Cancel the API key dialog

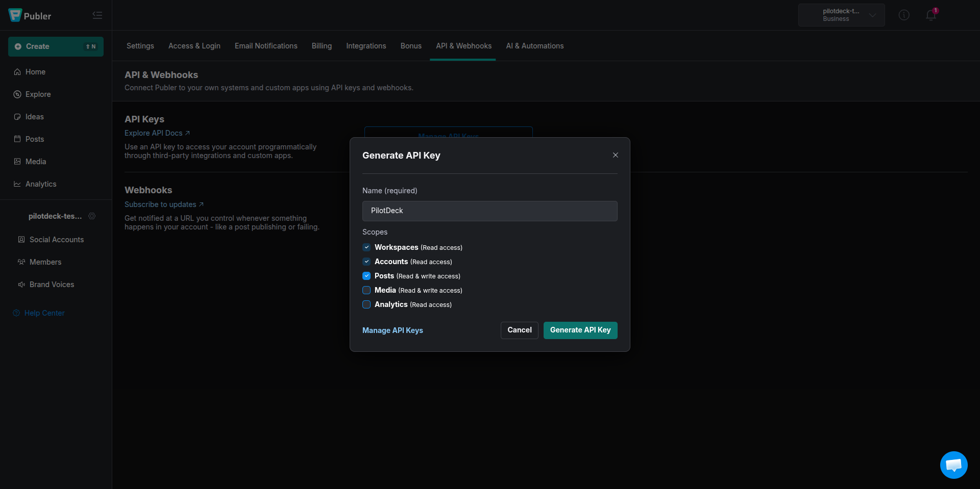tap(520, 330)
